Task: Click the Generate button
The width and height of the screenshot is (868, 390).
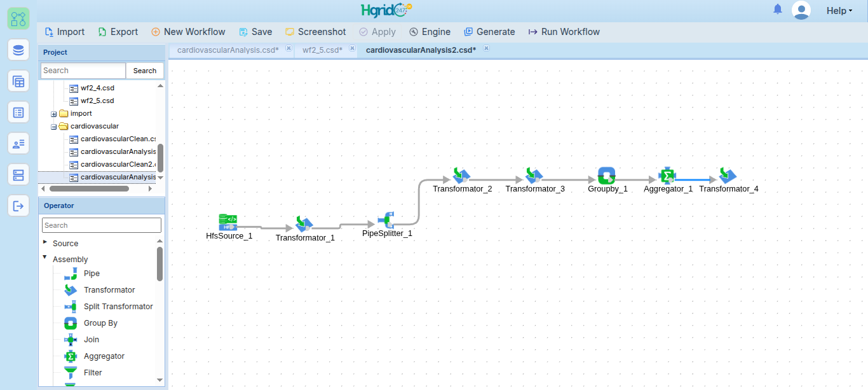Action: coord(489,32)
